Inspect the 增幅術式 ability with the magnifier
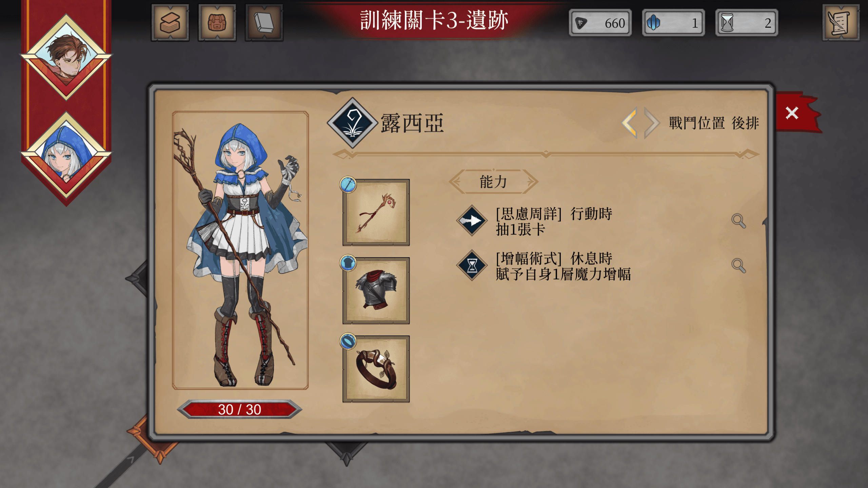868x488 pixels. coord(738,265)
